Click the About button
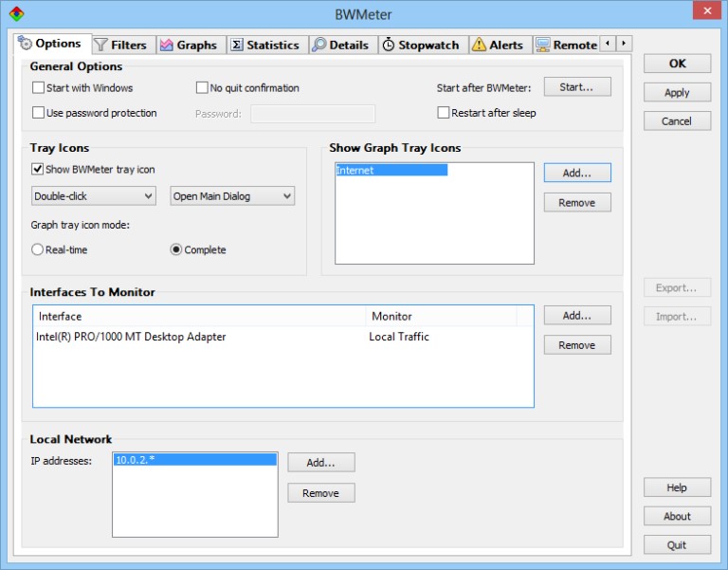This screenshot has width=728, height=570. click(x=677, y=516)
